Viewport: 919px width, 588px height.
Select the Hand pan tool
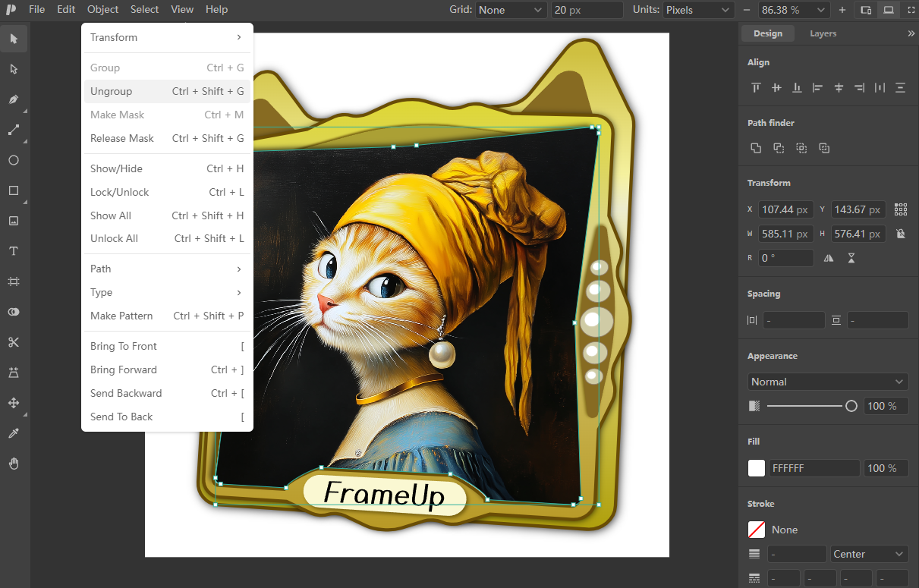(x=14, y=464)
